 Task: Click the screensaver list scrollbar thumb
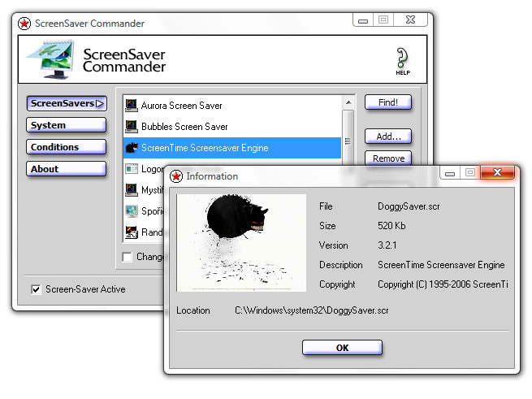[348, 141]
